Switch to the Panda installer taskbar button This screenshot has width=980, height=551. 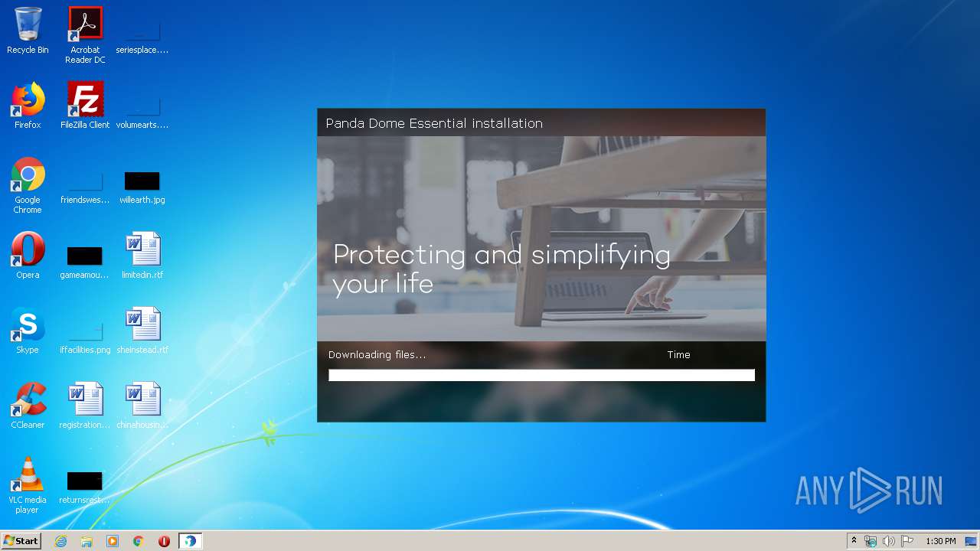190,541
